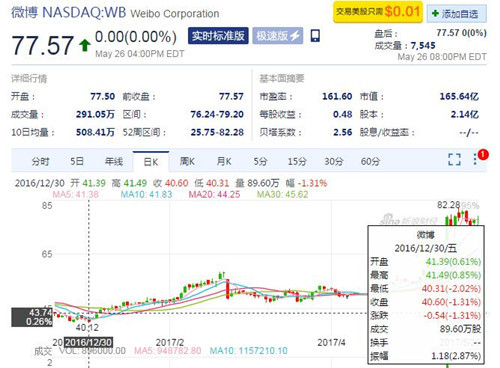Click the red notification badge
Image resolution: width=500 pixels, height=368 pixels.
pyautogui.click(x=483, y=155)
